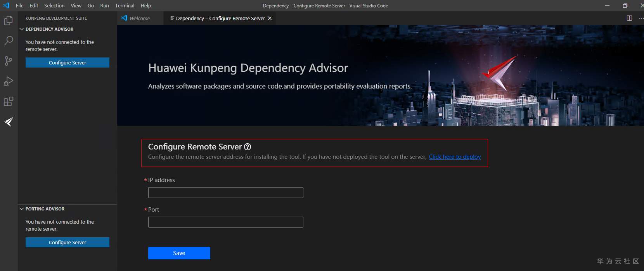The image size is (644, 271).
Task: Focus the IP address input field
Action: [x=226, y=193]
